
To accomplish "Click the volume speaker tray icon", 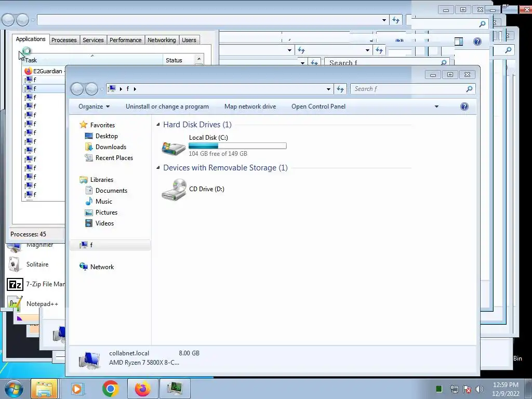I will (x=479, y=389).
